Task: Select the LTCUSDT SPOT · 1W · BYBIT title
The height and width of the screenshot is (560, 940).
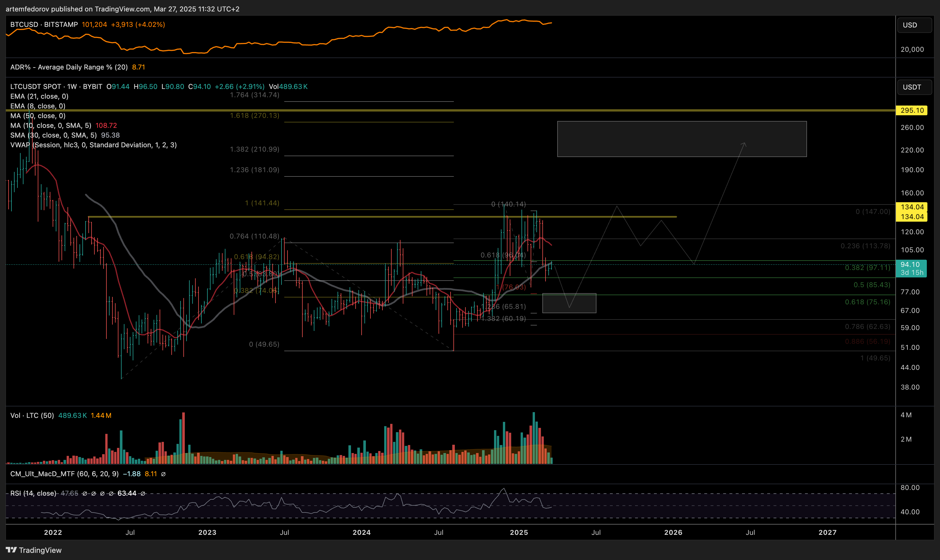Action: tap(56, 87)
